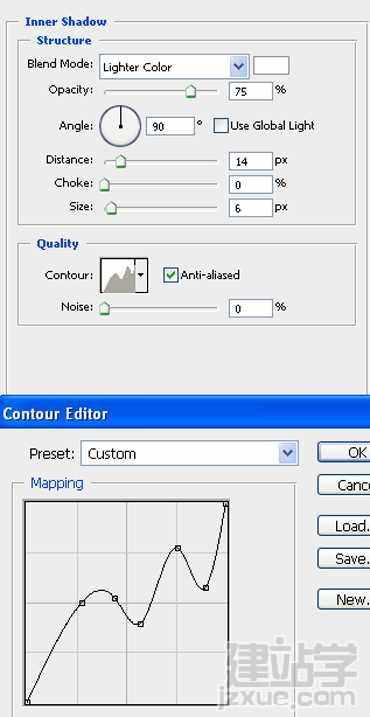370x717 pixels.
Task: Enable Use Global Light checkbox
Action: 221,126
